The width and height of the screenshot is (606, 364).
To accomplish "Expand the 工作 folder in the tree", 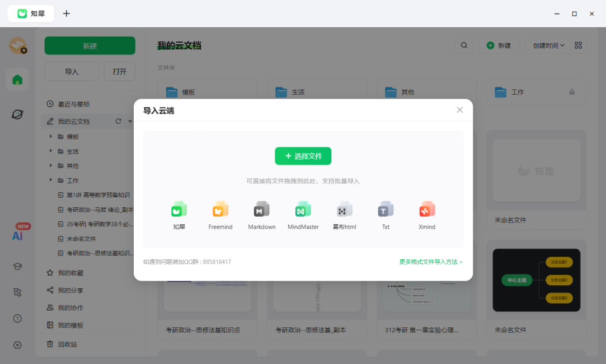I will coord(51,181).
